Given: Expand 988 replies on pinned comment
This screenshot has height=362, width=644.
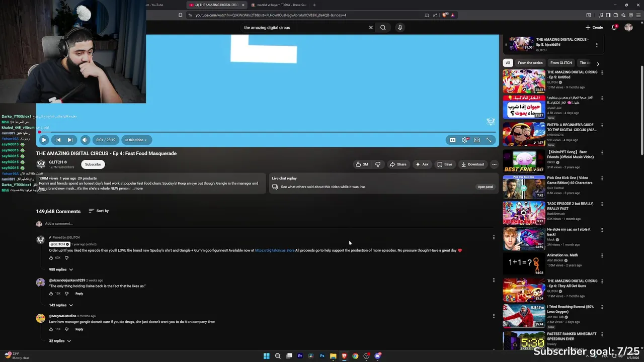Looking at the screenshot, I should 61,269.
